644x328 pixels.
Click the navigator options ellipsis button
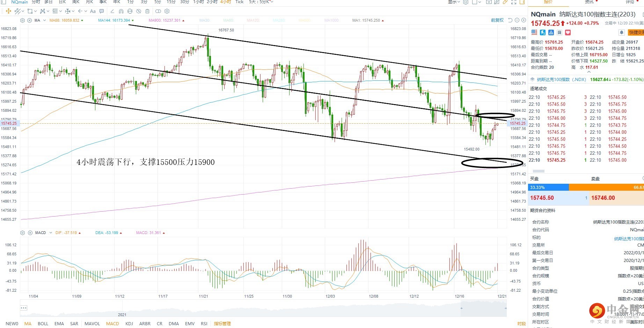24,308
